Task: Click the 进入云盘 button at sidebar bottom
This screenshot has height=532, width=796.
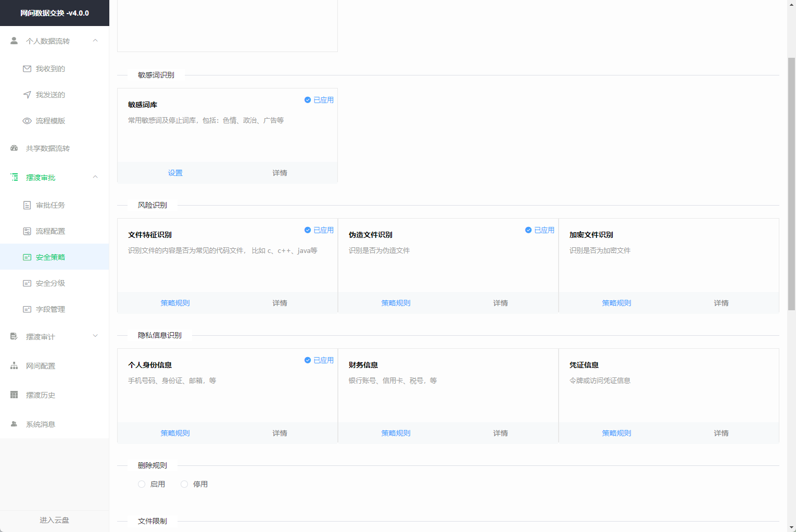Action: pos(54,520)
